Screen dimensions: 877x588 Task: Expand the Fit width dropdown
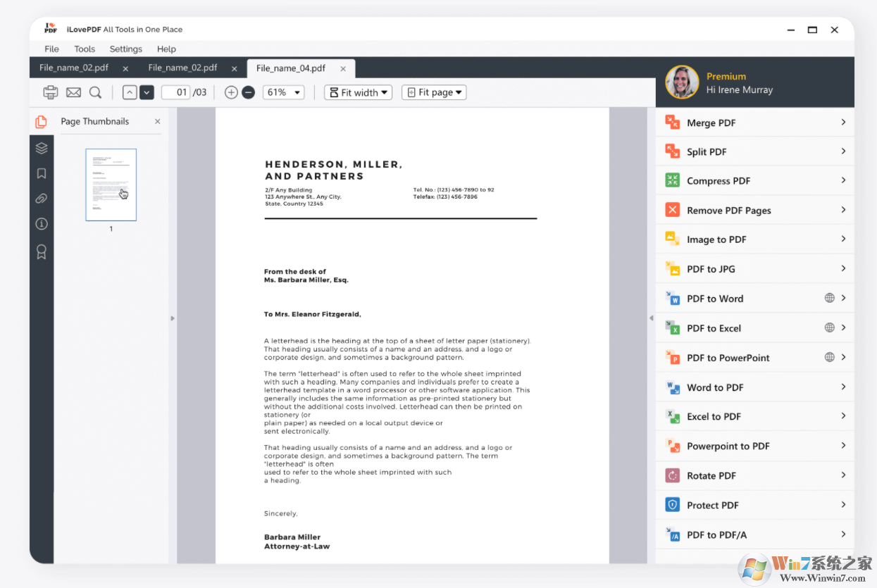click(x=358, y=92)
